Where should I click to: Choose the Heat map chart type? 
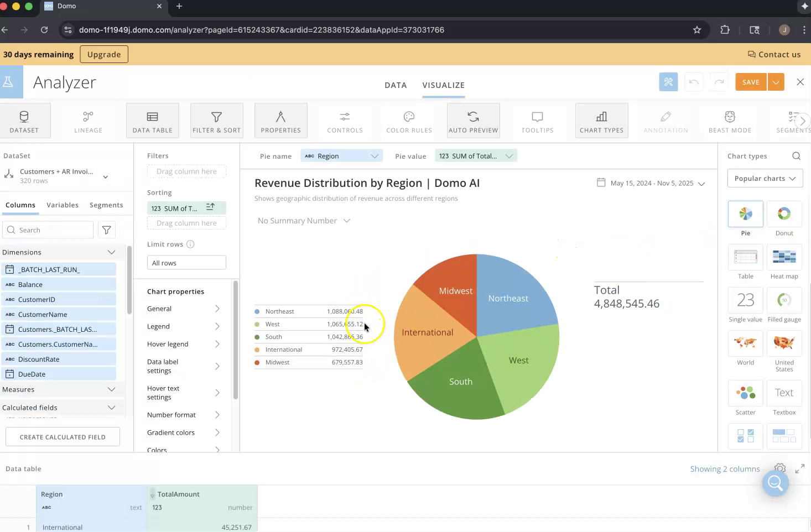pyautogui.click(x=784, y=258)
